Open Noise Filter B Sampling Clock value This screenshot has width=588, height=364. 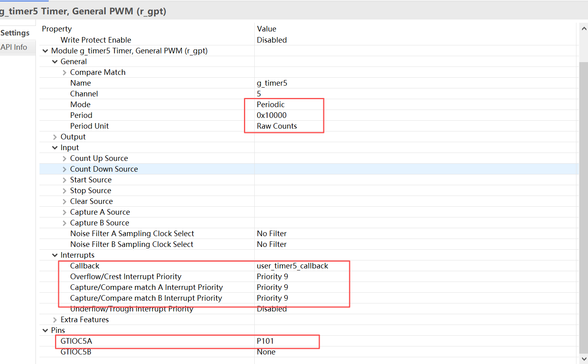coord(271,244)
